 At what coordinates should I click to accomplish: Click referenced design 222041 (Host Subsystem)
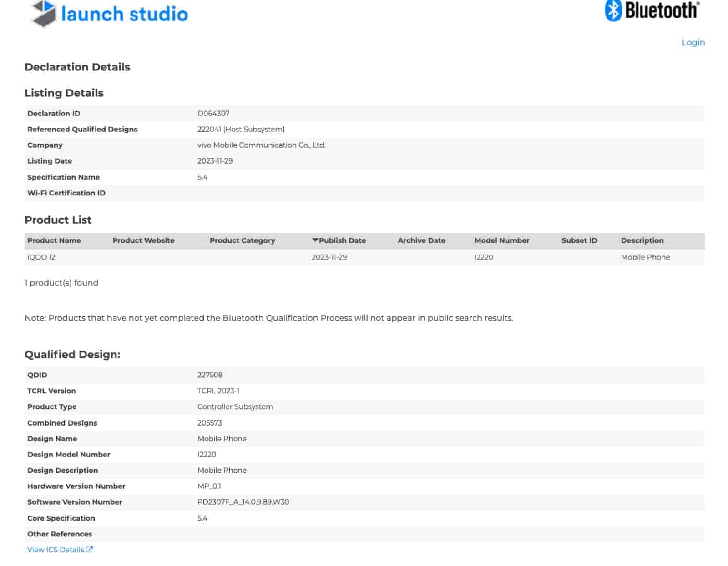click(x=241, y=129)
